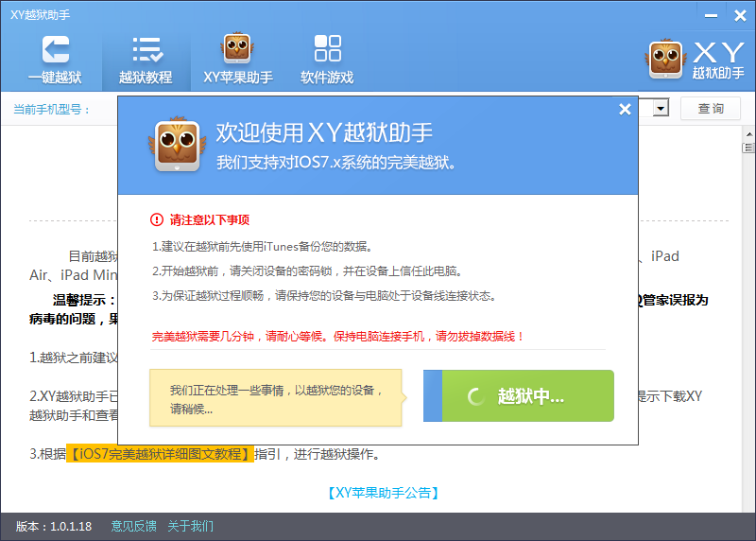756x541 pixels.
Task: Click the 欢迎使用XY越狱助手 dialog title
Action: coord(324,132)
